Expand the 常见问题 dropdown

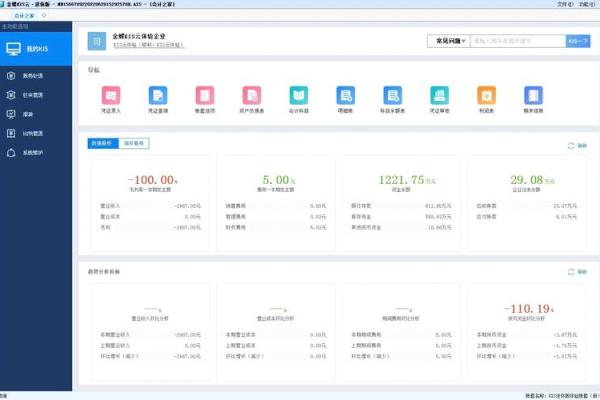[449, 41]
